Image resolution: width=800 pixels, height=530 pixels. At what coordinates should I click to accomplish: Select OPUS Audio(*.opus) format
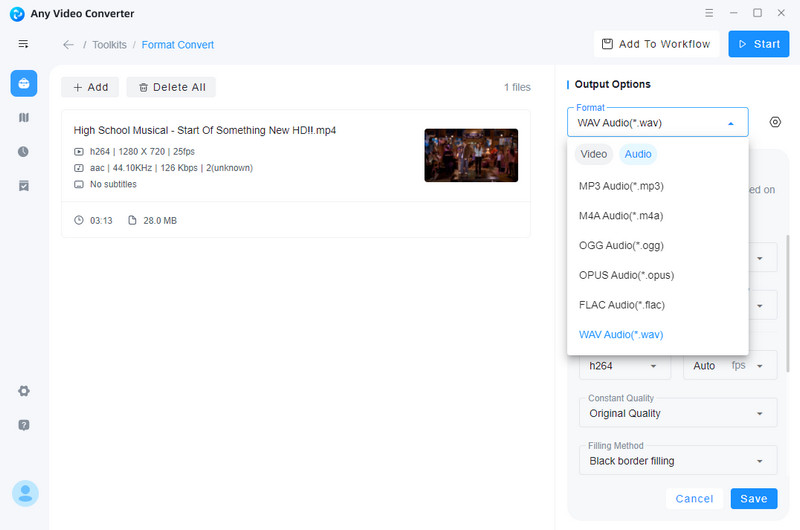(657, 275)
